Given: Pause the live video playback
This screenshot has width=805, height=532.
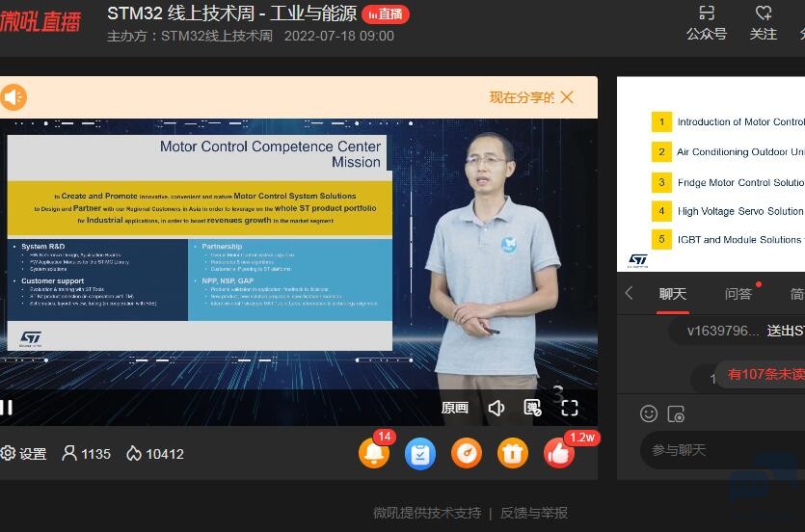Looking at the screenshot, I should tap(6, 408).
